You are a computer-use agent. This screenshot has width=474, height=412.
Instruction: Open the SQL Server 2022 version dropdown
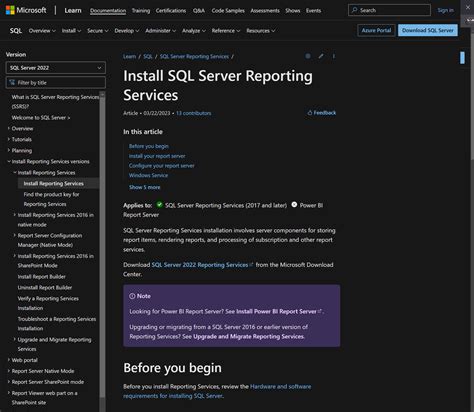point(56,68)
